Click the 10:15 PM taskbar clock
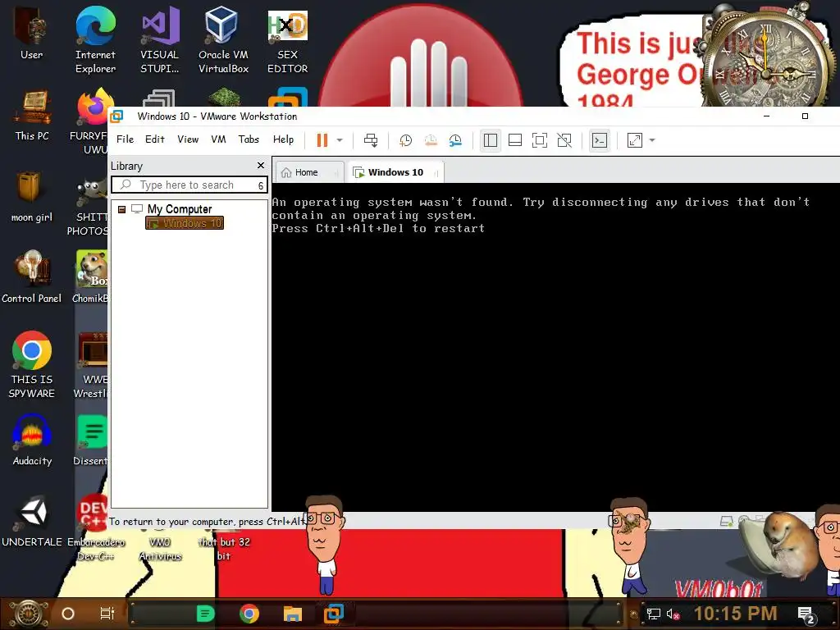 736,614
